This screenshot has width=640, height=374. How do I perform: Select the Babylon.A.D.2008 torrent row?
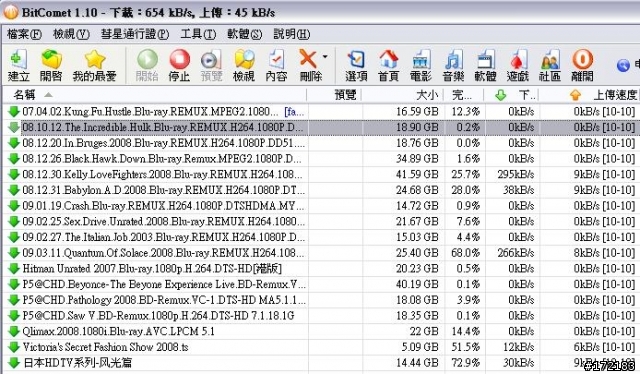click(x=321, y=190)
